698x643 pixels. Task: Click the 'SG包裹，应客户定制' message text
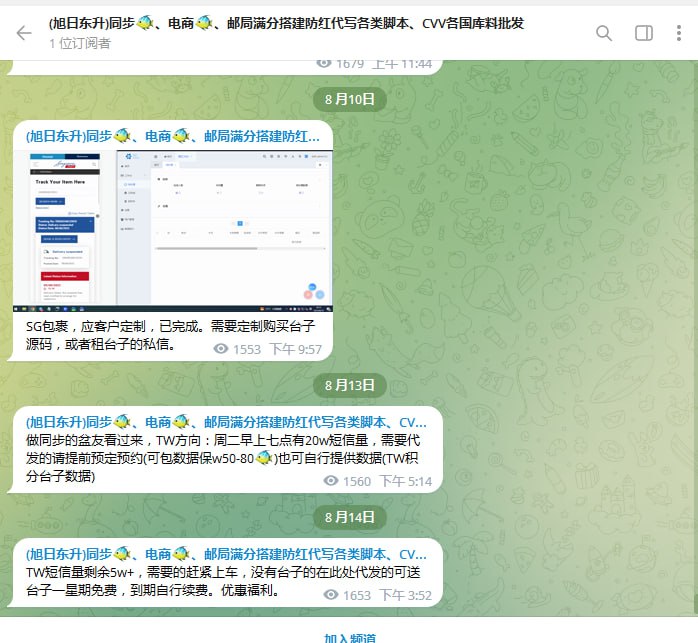pos(170,335)
